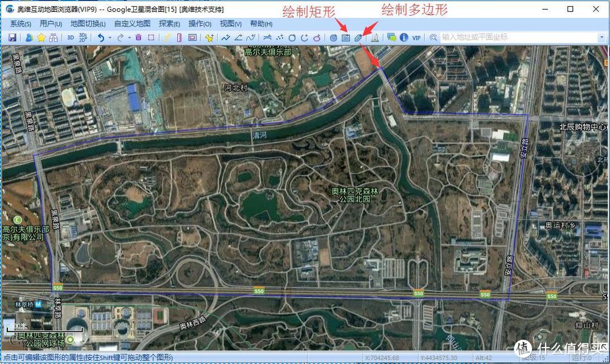Click the 奥林西路 road label

[193, 322]
